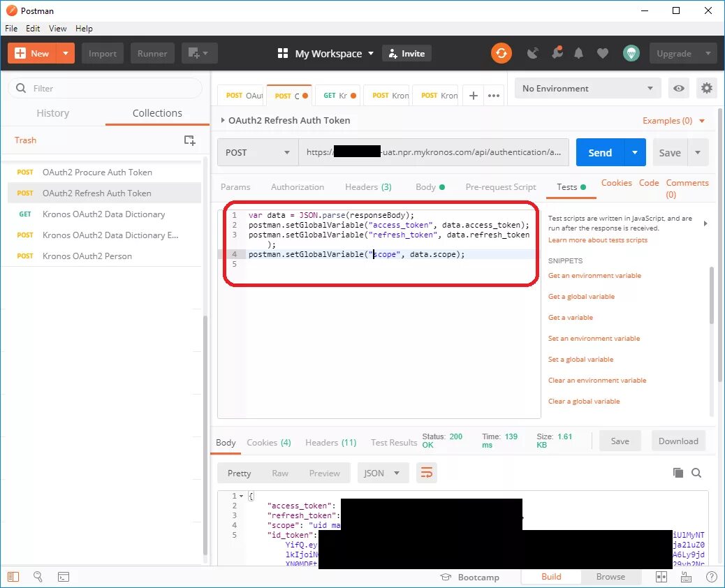Open the JSON format dropdown
This screenshot has height=588, width=725.
[x=383, y=473]
